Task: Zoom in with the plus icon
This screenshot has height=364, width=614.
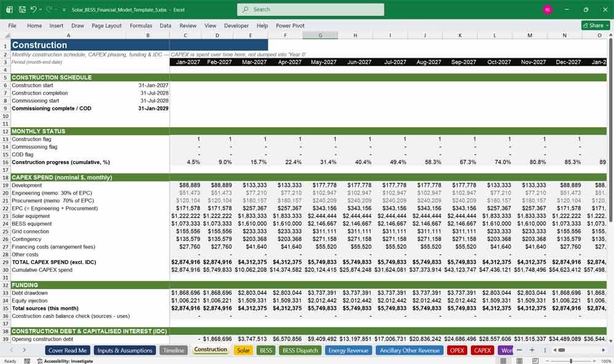Action: click(594, 361)
